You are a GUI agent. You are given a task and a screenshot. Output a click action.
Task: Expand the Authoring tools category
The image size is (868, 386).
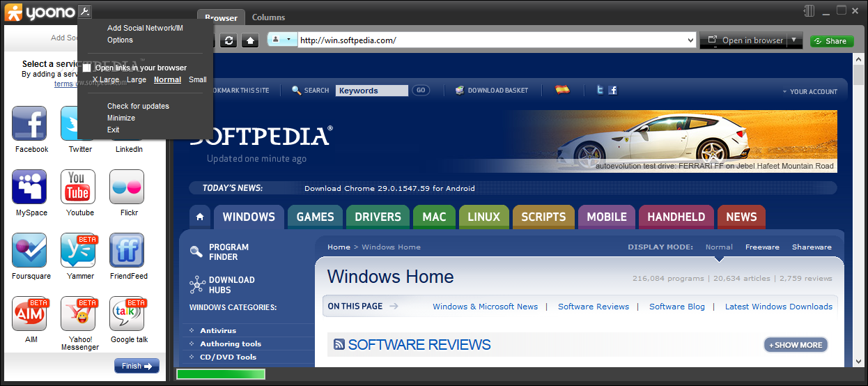pyautogui.click(x=231, y=343)
